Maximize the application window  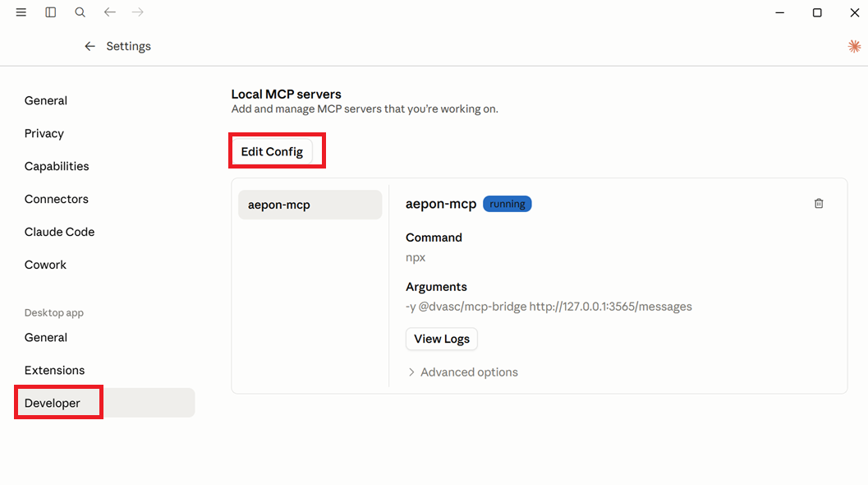pos(817,12)
